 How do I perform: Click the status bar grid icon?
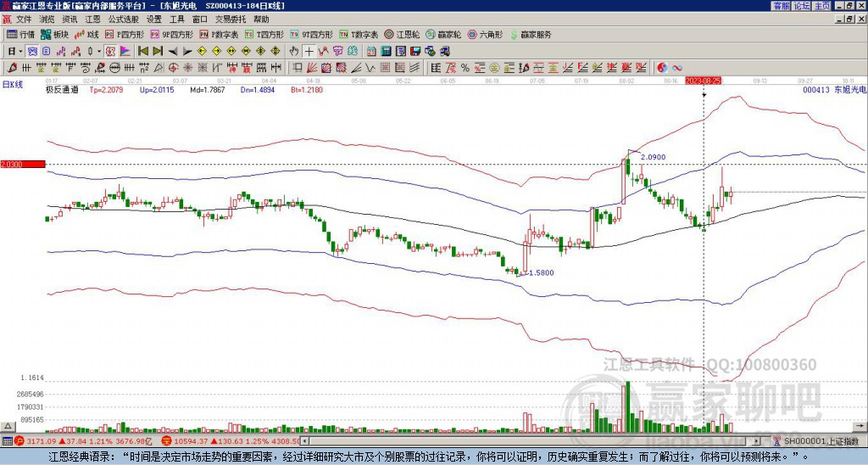(x=7, y=441)
